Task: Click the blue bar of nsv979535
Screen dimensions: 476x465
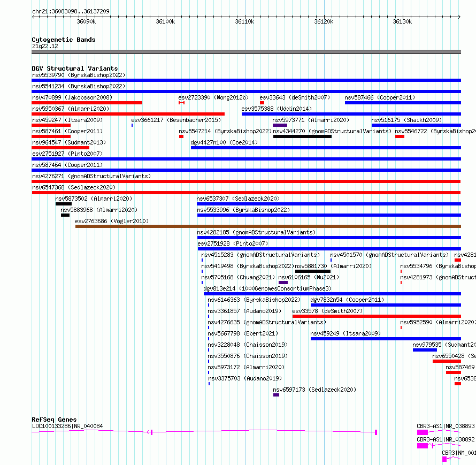Action: (x=425, y=350)
